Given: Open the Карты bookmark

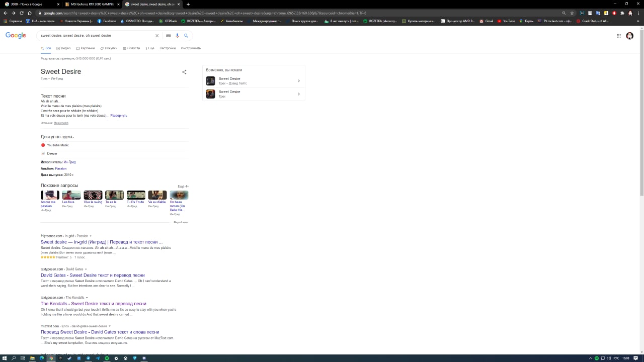Looking at the screenshot, I should point(526,21).
